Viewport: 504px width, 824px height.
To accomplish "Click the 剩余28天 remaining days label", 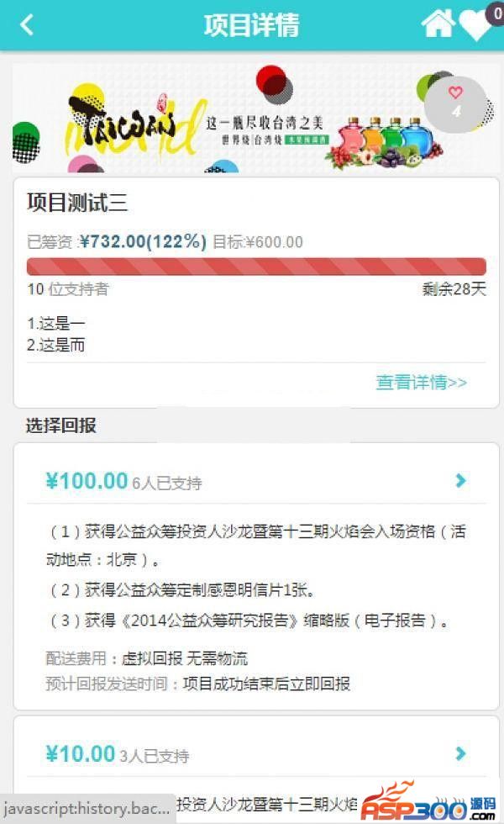I will (454, 288).
